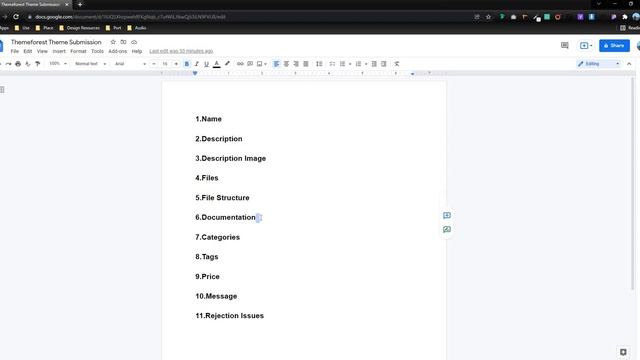Reload the page in the browser

[16, 17]
